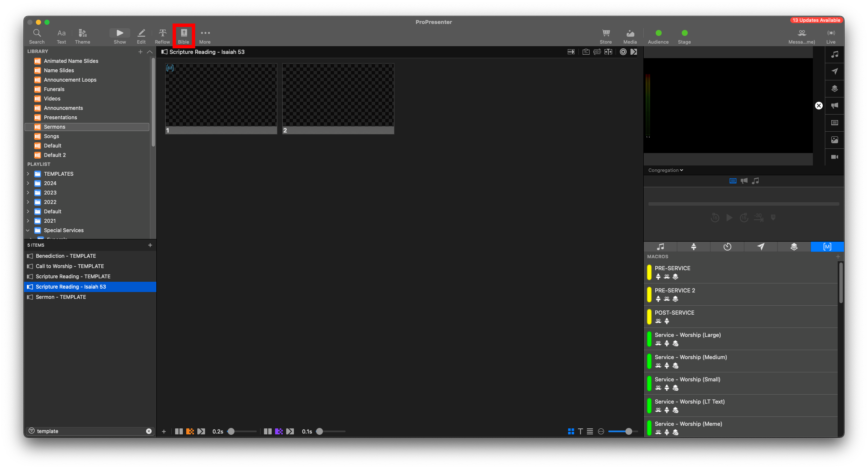
Task: Clear the Props layer megaphone icon
Action: [x=834, y=106]
